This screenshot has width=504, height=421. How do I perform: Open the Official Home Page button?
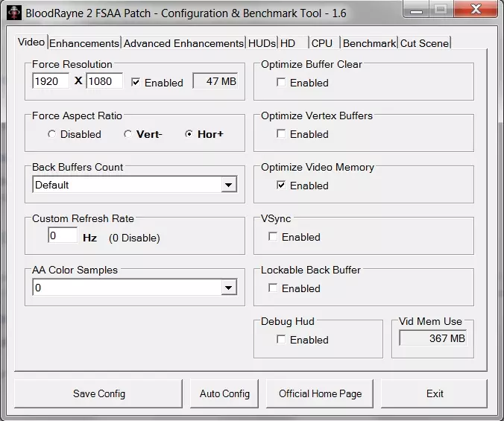pos(320,393)
